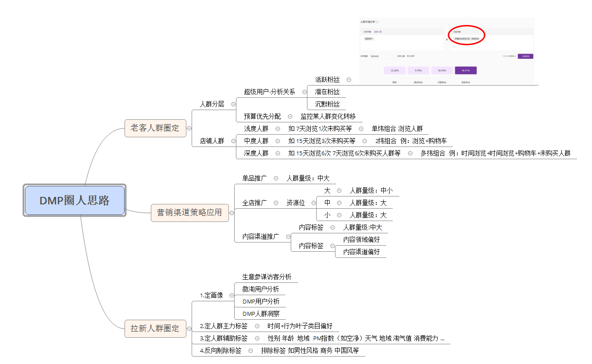Click the 内容领域偏好 node
592x364 pixels.
361,240
